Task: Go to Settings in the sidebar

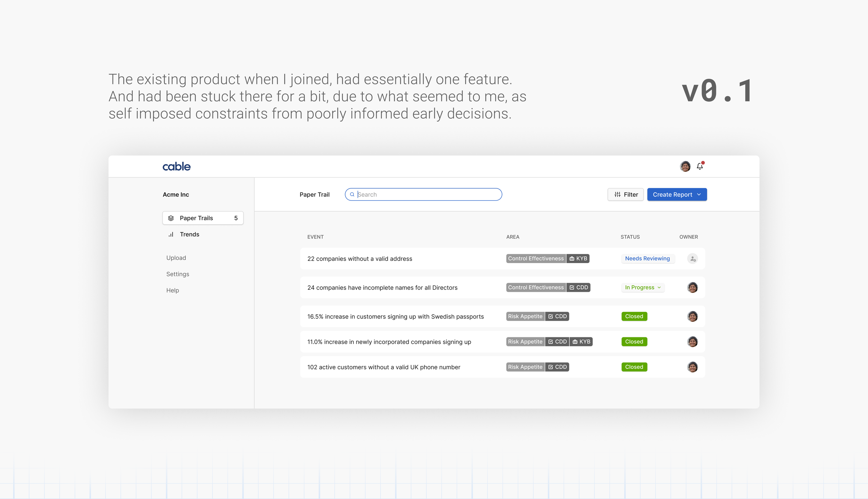Action: [x=177, y=274]
